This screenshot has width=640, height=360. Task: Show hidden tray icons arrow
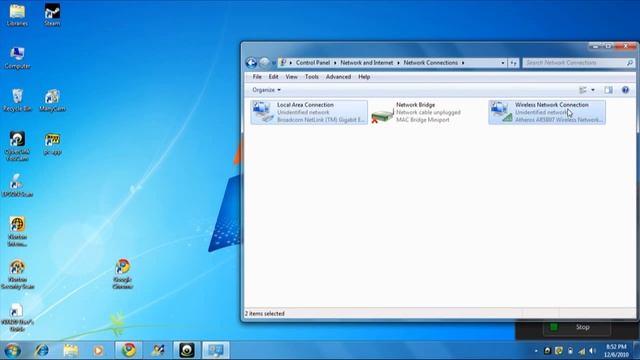point(536,351)
